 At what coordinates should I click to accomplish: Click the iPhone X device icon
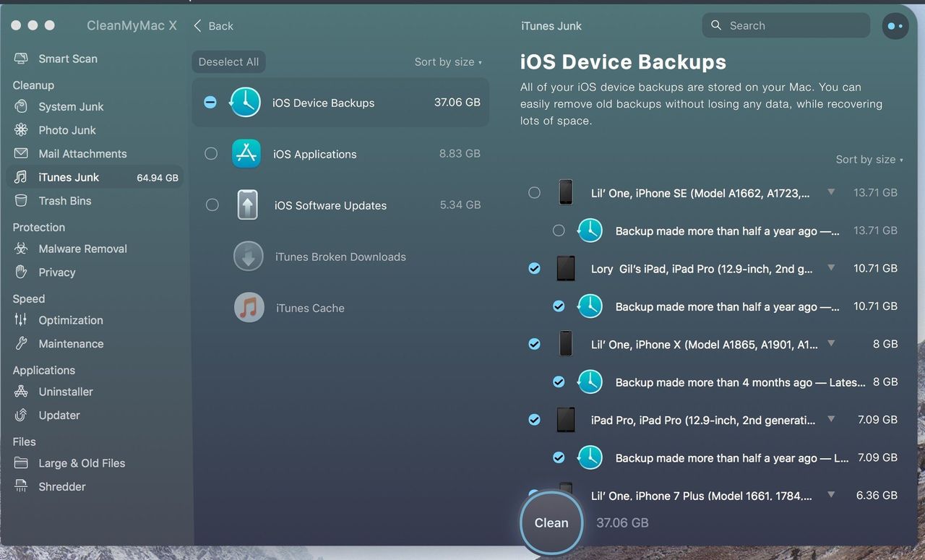tap(566, 344)
